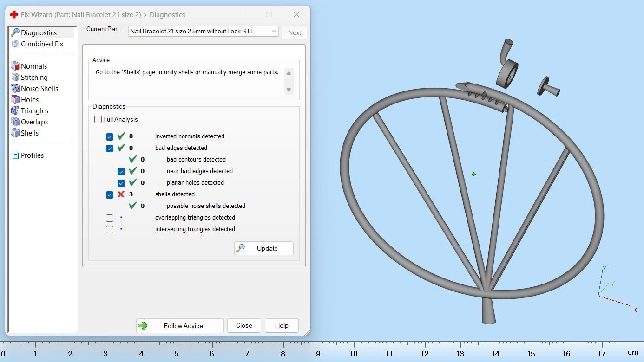Click the Stitching icon in sidebar
644x362 pixels.
pyautogui.click(x=15, y=77)
